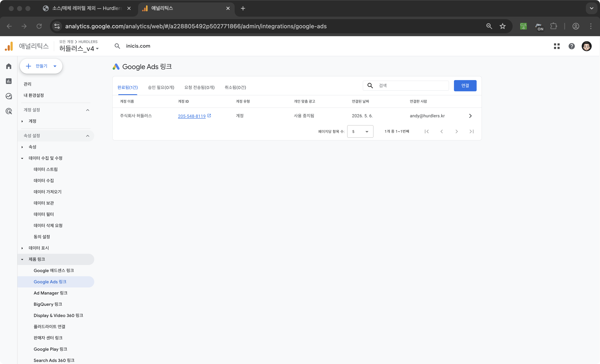Open the GA4 browser extension icon
This screenshot has height=364, width=600.
pyautogui.click(x=523, y=26)
